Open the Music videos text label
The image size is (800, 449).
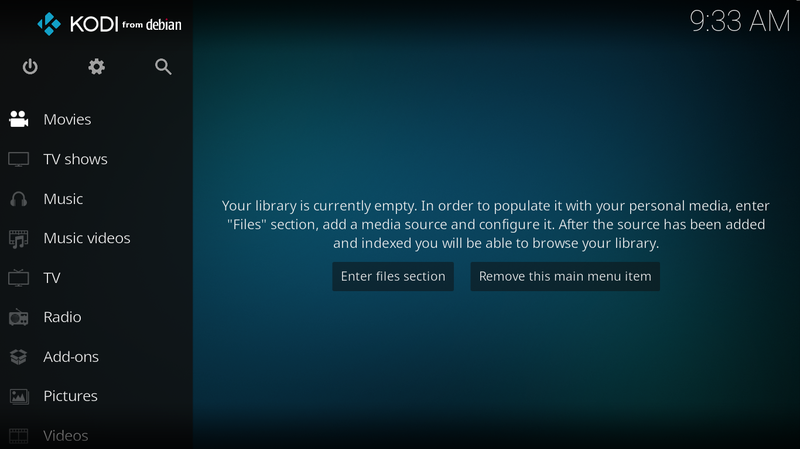coord(87,238)
